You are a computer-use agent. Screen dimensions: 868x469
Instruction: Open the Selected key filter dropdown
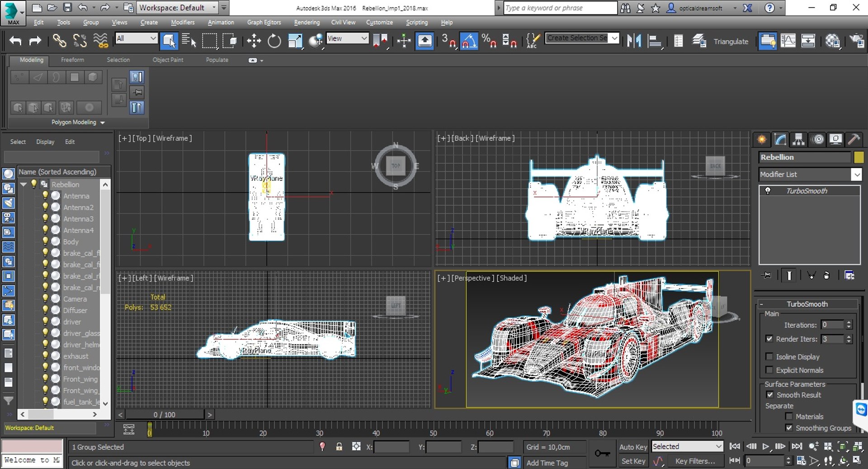[687, 446]
